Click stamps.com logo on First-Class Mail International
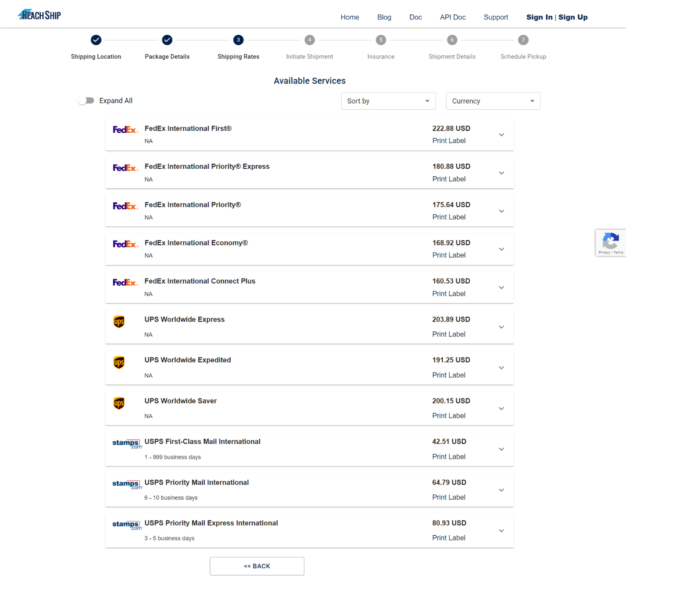Screen dimensions: 700x600 tap(127, 443)
